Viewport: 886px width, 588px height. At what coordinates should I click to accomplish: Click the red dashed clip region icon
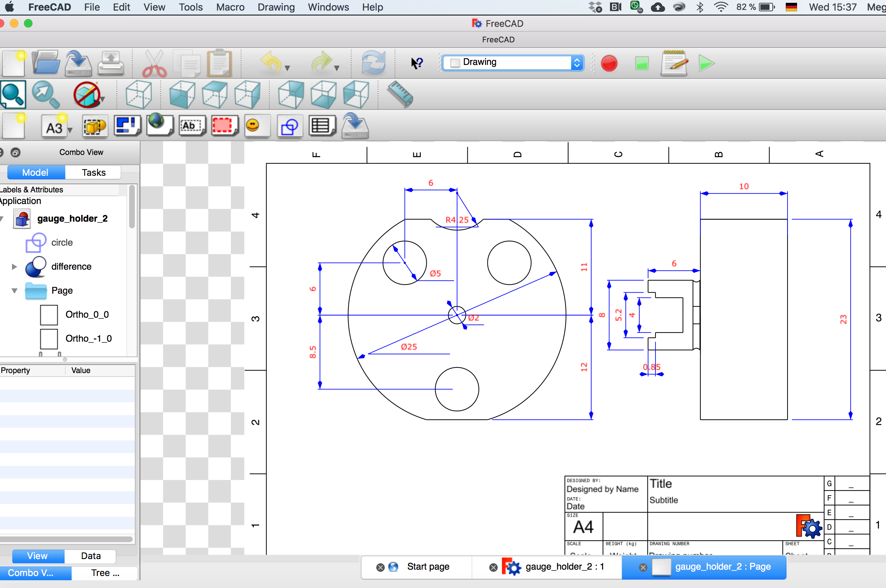point(224,126)
